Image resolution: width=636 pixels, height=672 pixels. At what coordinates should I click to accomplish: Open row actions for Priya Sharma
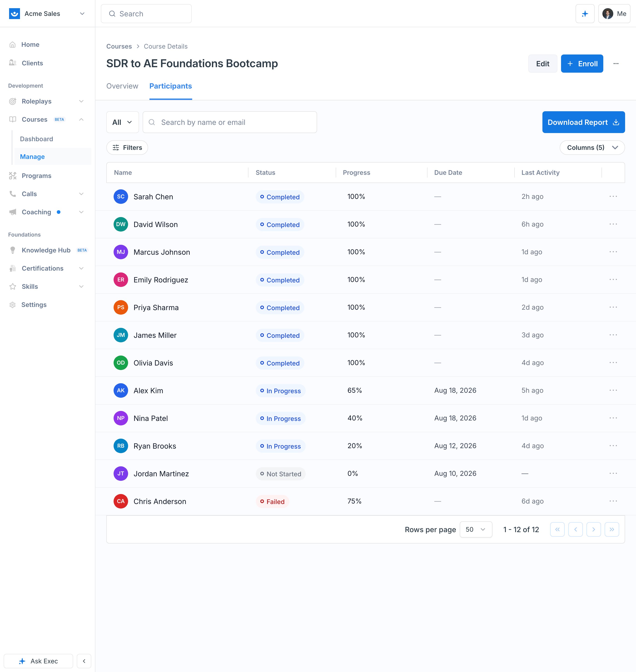pyautogui.click(x=613, y=307)
